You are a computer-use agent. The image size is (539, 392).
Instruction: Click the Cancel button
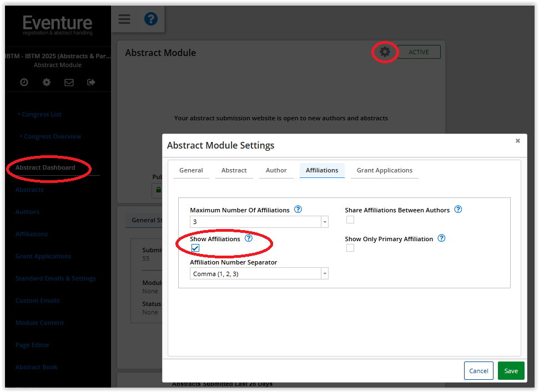coord(478,371)
